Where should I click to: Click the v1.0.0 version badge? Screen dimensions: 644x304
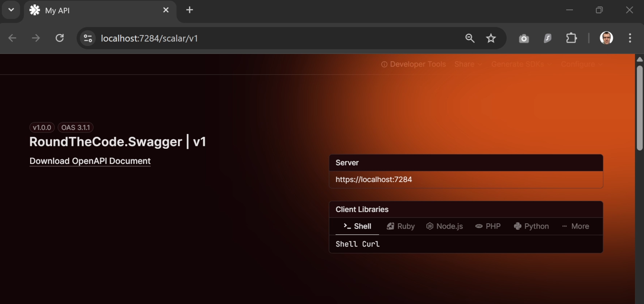pos(42,127)
